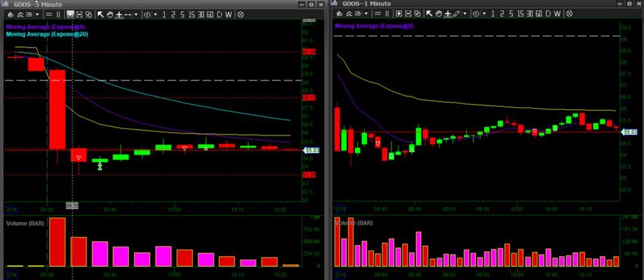This screenshot has width=644, height=280.
Task: Select the hand pan tool in the 5 Minute chart
Action: (111, 14)
